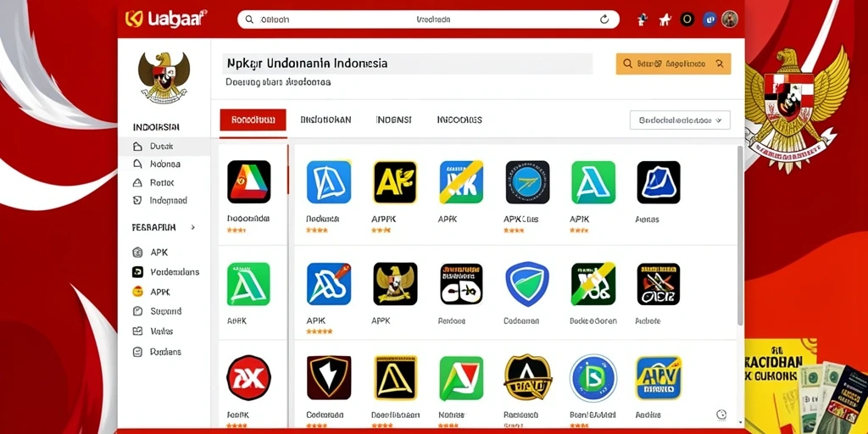868x434 pixels.
Task: Click the small circular icon at grid bottom corner
Action: tap(721, 415)
